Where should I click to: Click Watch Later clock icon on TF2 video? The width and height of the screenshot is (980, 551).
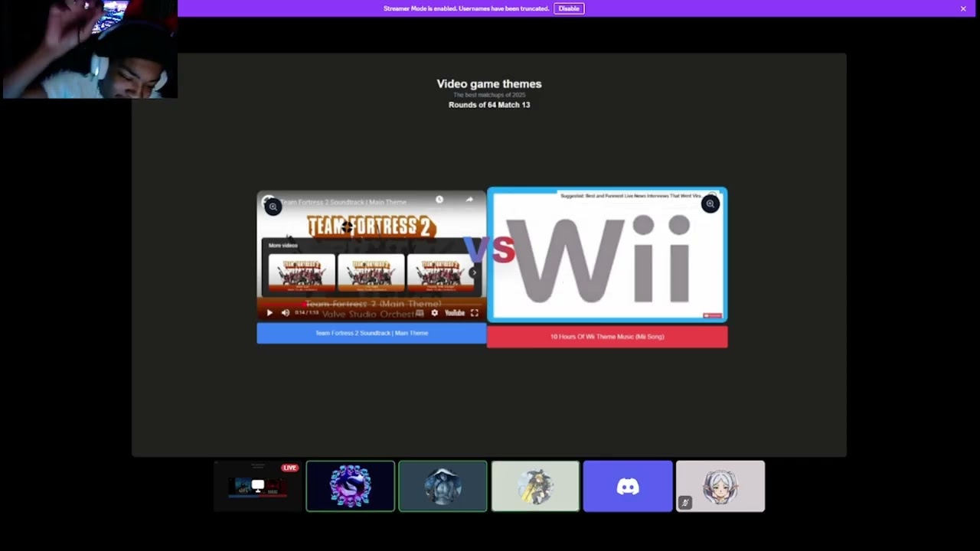(439, 200)
